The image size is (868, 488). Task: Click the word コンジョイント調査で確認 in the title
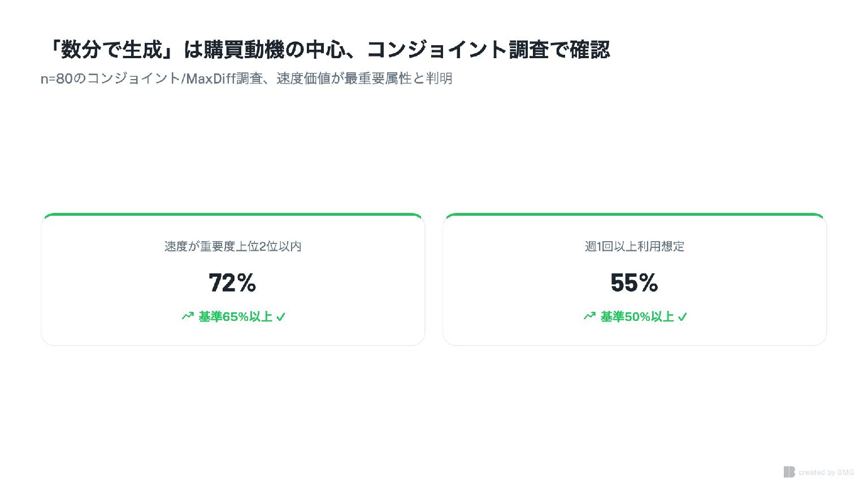tap(488, 50)
